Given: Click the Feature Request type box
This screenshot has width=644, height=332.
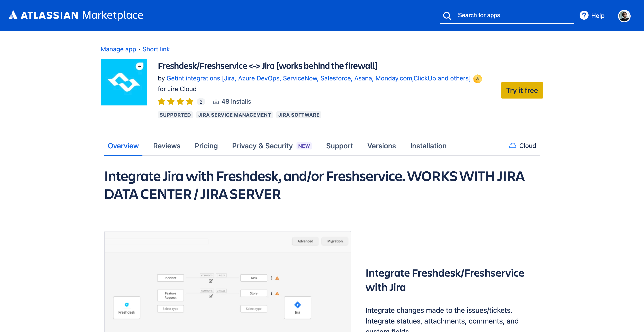Looking at the screenshot, I should click(170, 295).
